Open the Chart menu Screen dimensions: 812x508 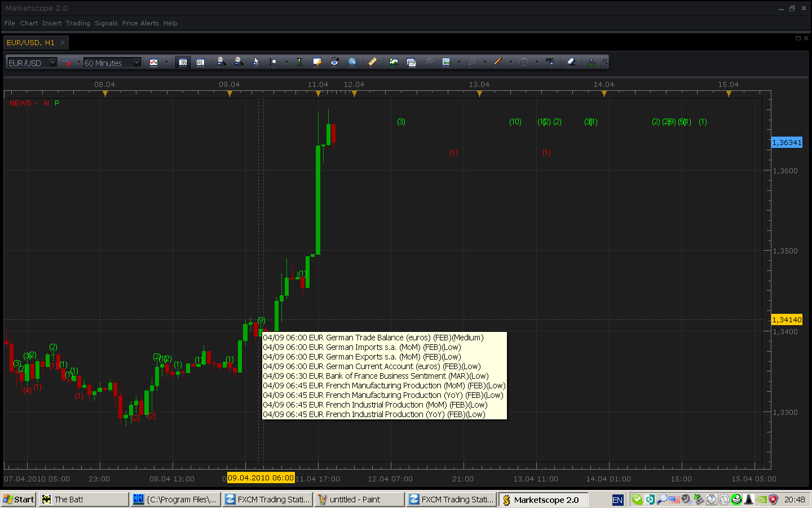tap(29, 23)
